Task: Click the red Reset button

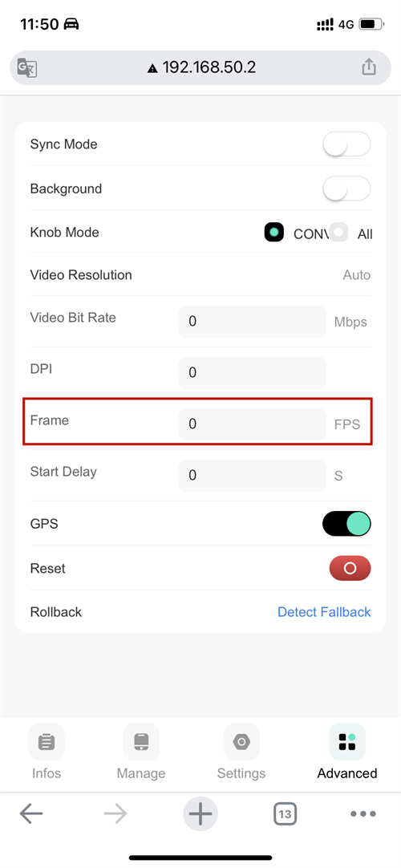Action: (350, 569)
